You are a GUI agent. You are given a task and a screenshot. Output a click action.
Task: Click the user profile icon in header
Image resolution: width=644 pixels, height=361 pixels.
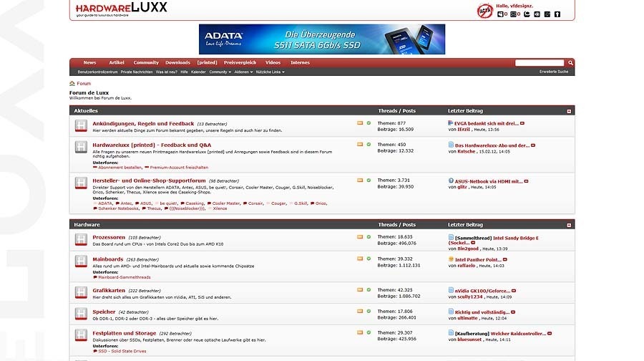527,14
